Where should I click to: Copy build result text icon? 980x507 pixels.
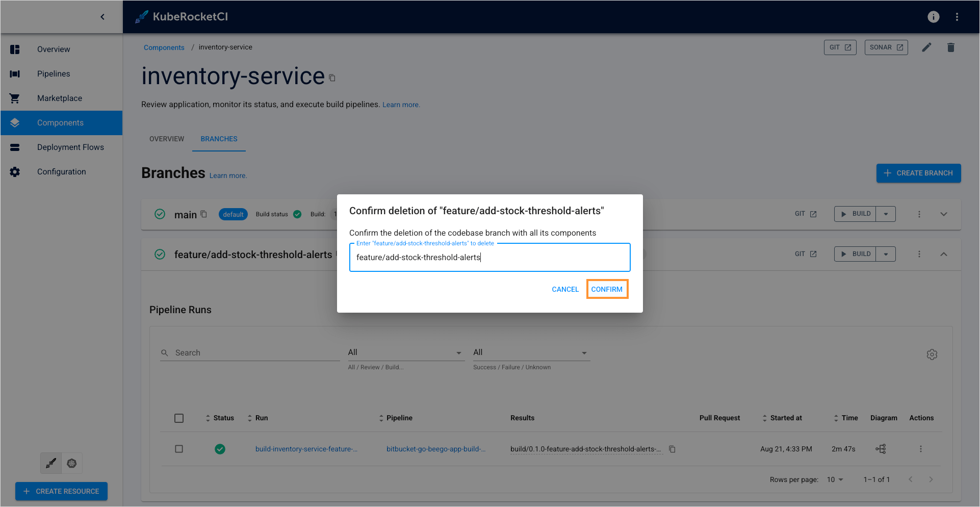[x=672, y=449]
